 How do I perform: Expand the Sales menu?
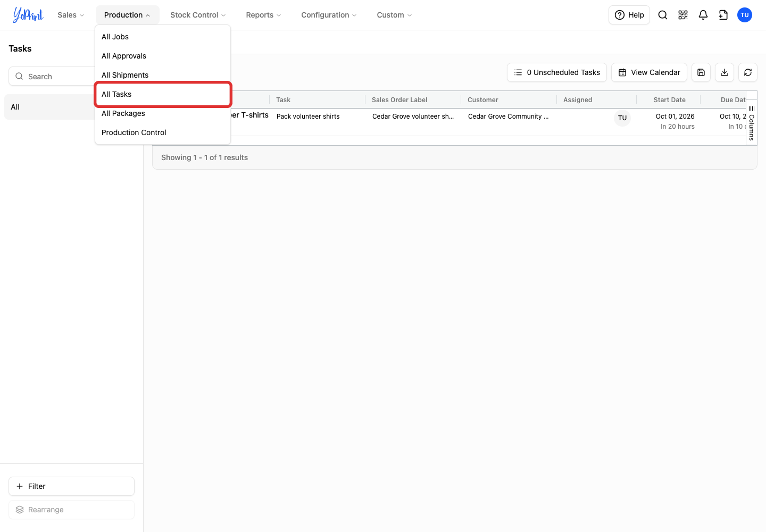click(x=71, y=15)
